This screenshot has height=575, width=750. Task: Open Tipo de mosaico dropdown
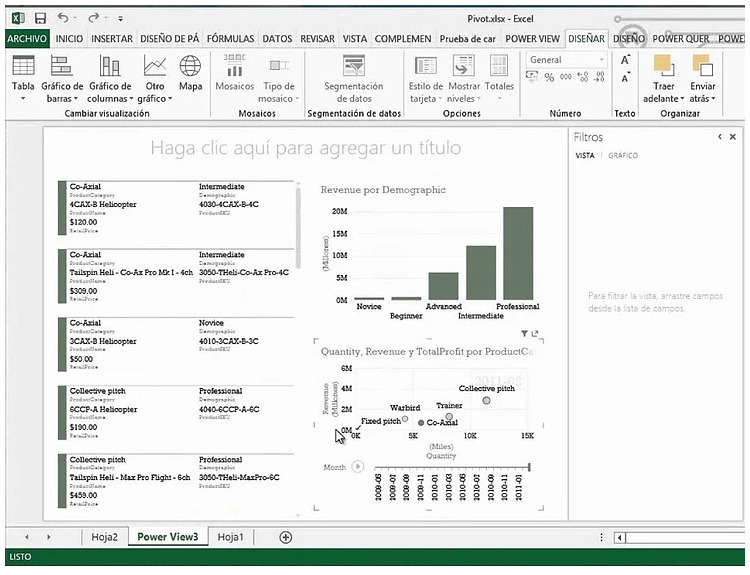(279, 78)
